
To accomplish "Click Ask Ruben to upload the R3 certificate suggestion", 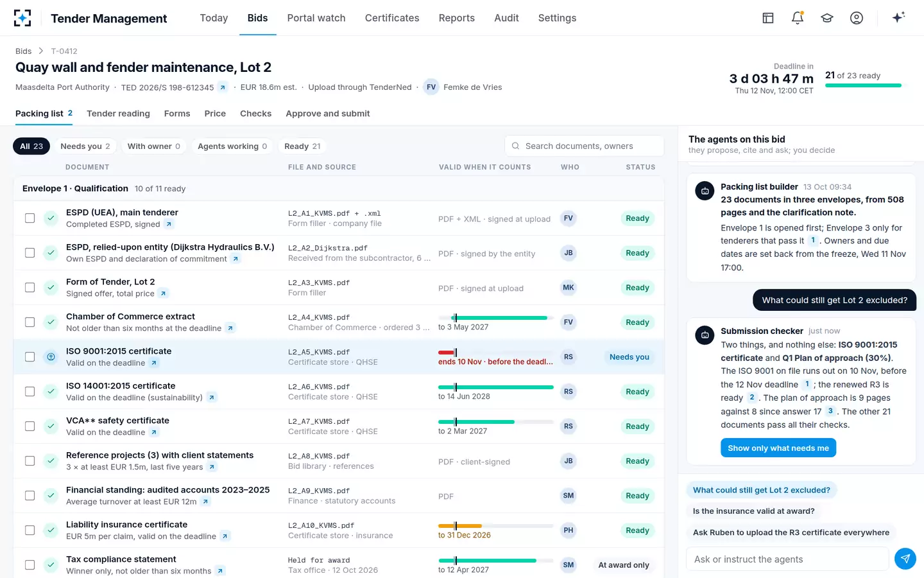I will [x=791, y=532].
